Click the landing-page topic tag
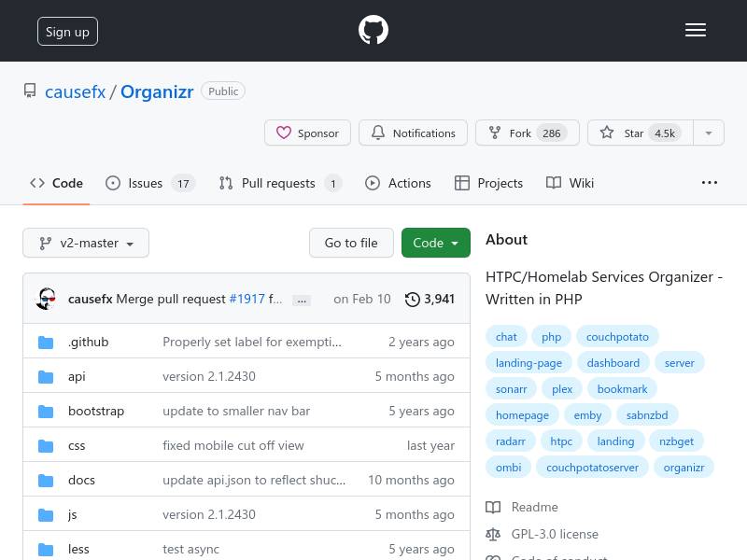The height and width of the screenshot is (560, 747). pyautogui.click(x=529, y=363)
